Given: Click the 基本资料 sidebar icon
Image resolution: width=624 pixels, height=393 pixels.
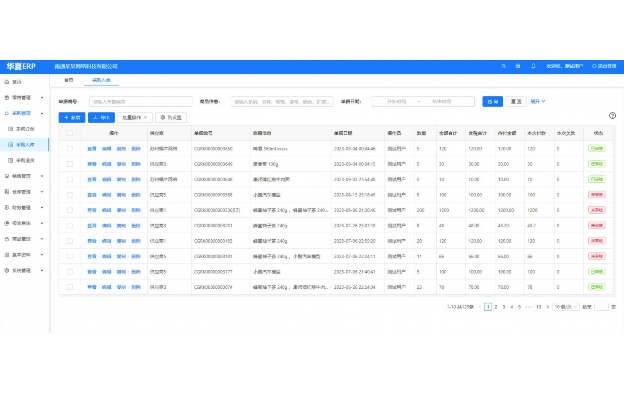Looking at the screenshot, I should coord(7,255).
